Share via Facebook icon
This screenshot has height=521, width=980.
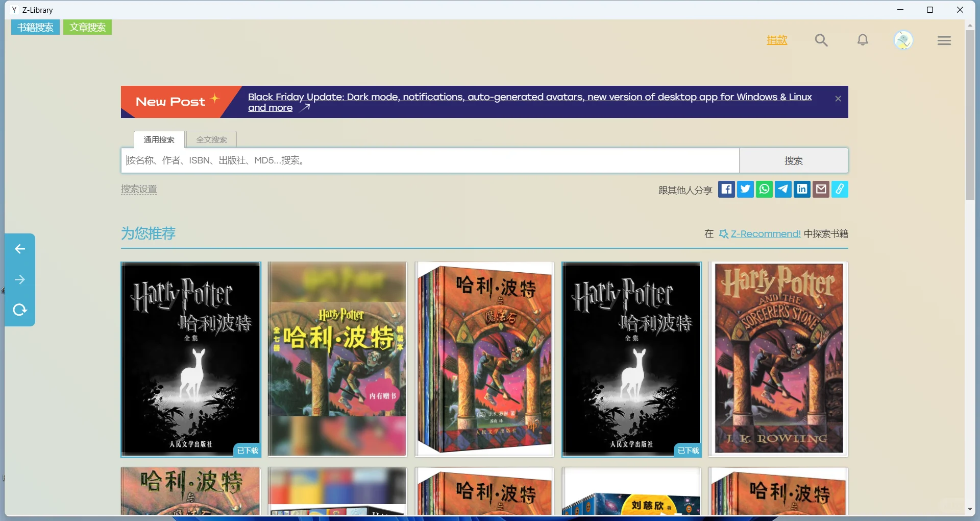[726, 190]
